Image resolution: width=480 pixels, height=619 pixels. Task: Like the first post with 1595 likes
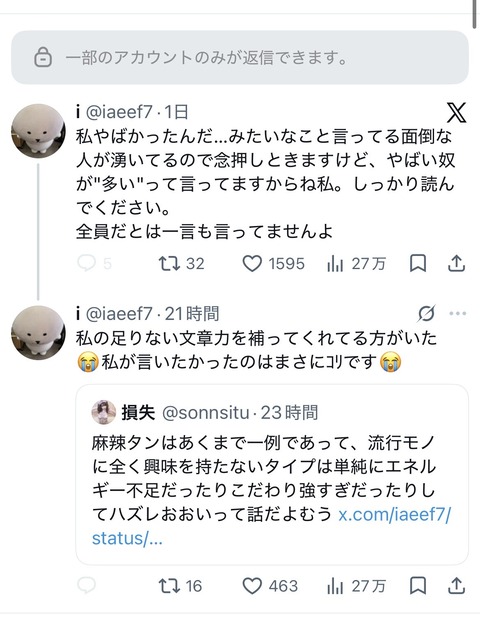pos(274,264)
